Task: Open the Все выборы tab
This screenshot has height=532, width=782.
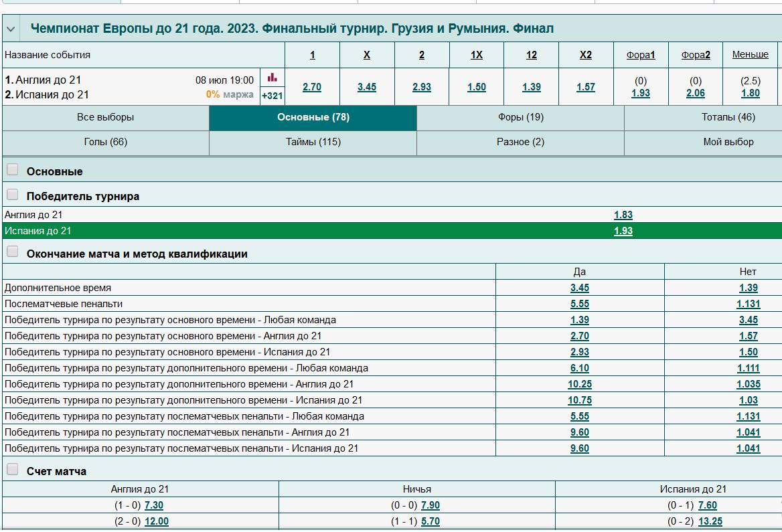Action: [106, 117]
